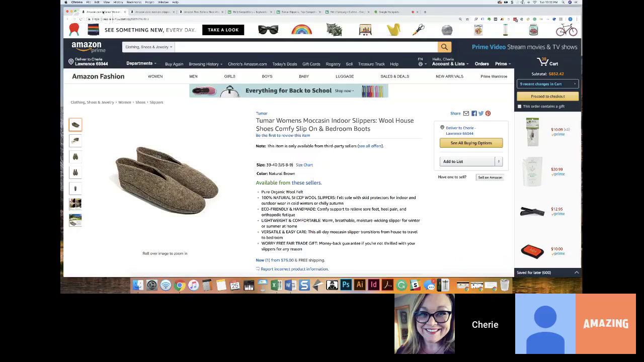
Task: Launch Excel from the dock
Action: [x=276, y=286]
